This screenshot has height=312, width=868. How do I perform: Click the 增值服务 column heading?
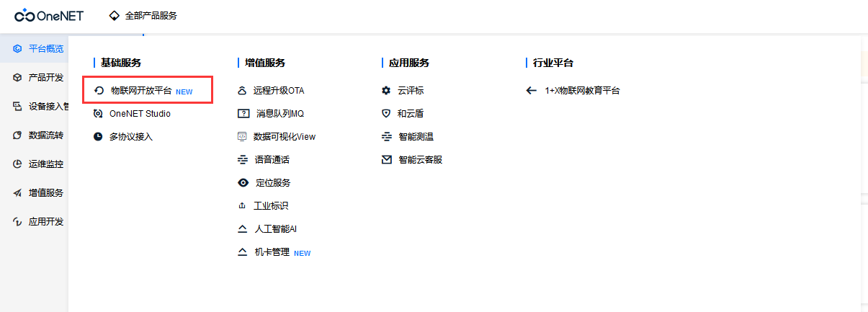tap(265, 63)
